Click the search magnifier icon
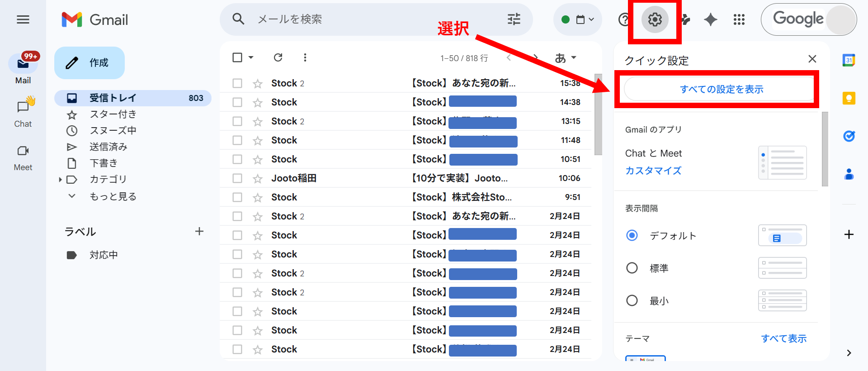The image size is (868, 371). [x=238, y=19]
